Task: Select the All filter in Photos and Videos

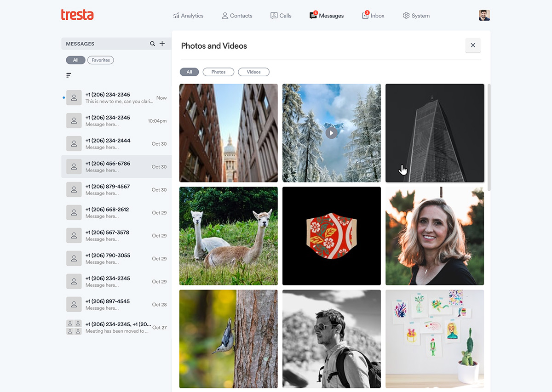Action: [189, 72]
